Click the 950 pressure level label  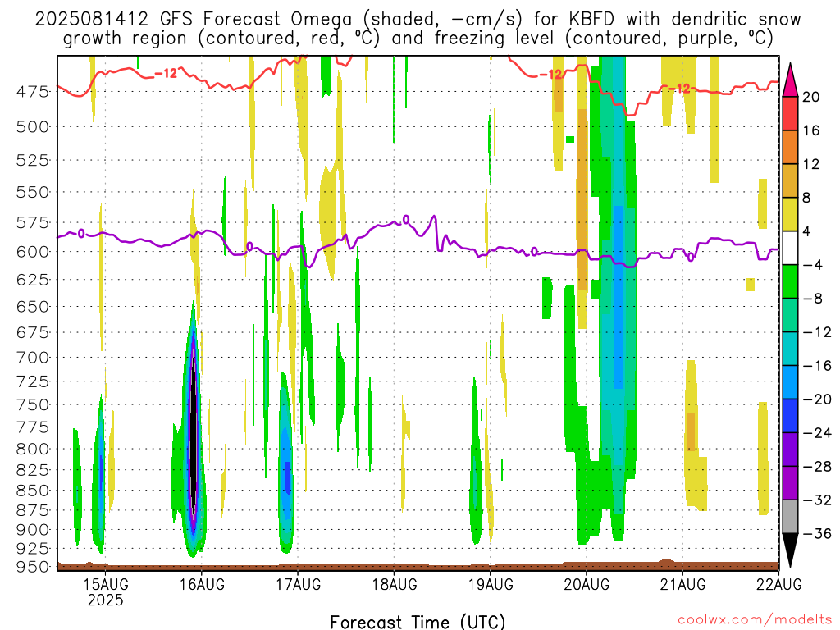pos(32,567)
